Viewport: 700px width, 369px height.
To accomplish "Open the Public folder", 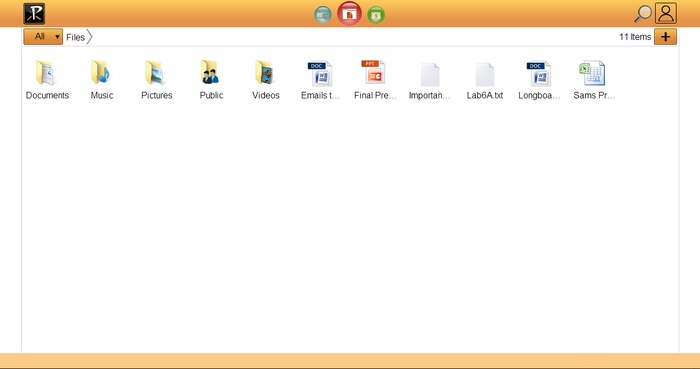I will [x=211, y=80].
